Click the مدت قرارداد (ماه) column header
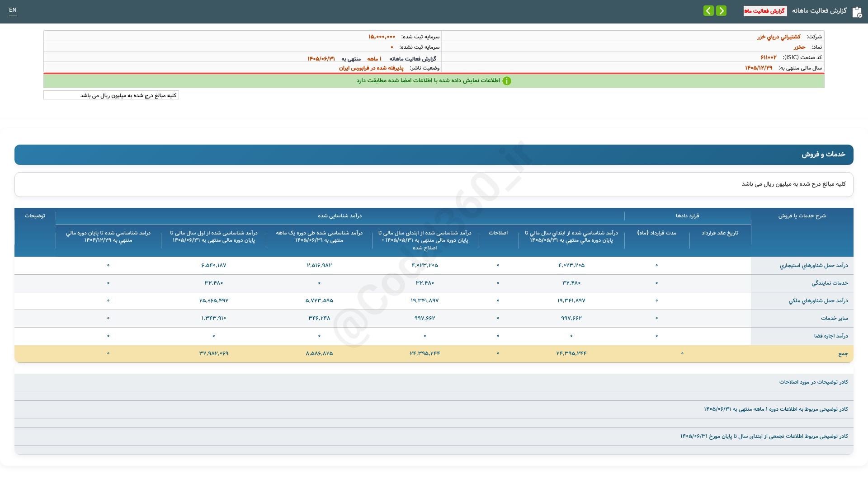The image size is (868, 488). pyautogui.click(x=657, y=233)
